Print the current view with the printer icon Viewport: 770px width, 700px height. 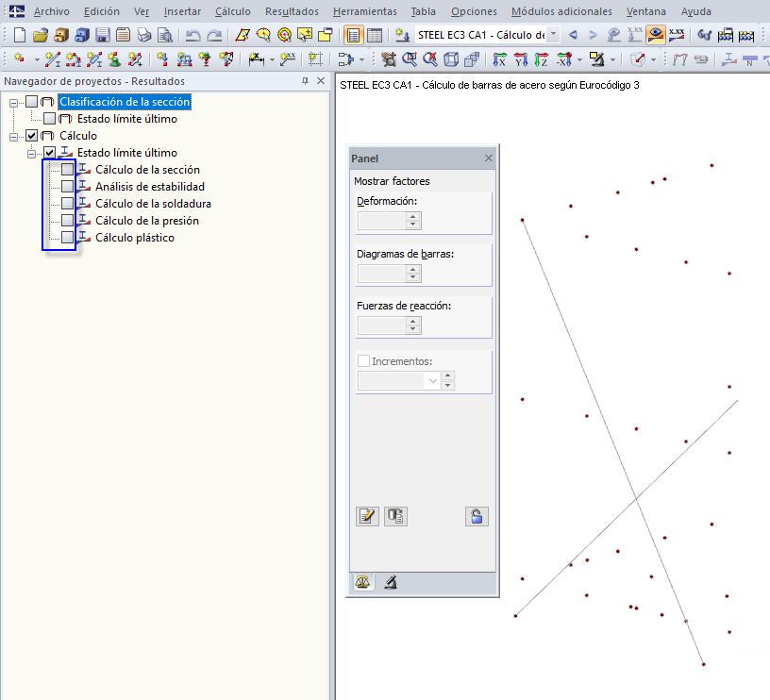(x=143, y=35)
